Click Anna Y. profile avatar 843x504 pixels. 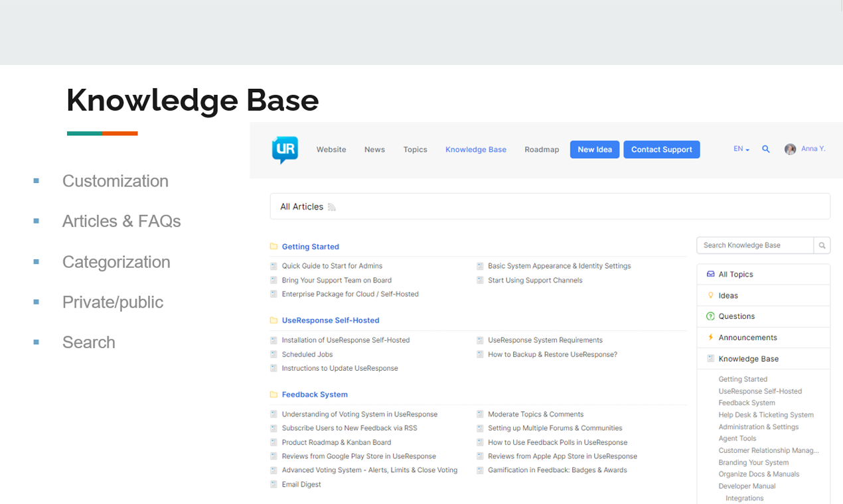pyautogui.click(x=790, y=149)
